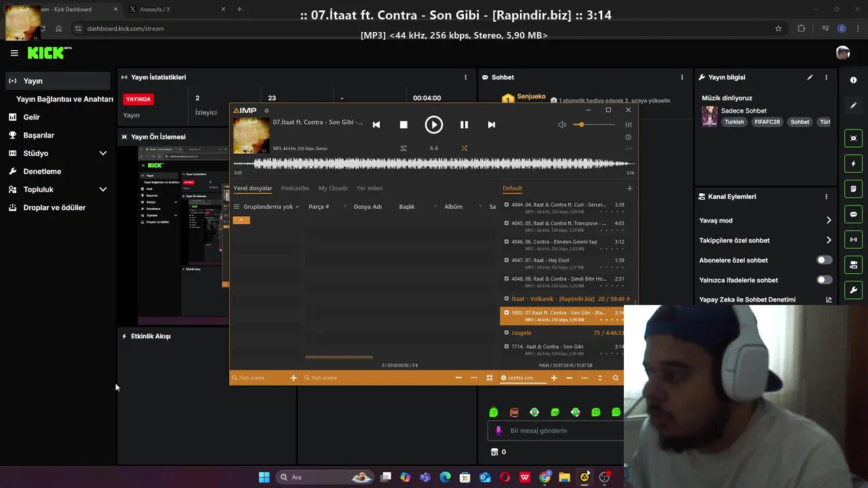The width and height of the screenshot is (868, 488).
Task: Open Takipçilere özel sohbet chevron
Action: tap(829, 240)
